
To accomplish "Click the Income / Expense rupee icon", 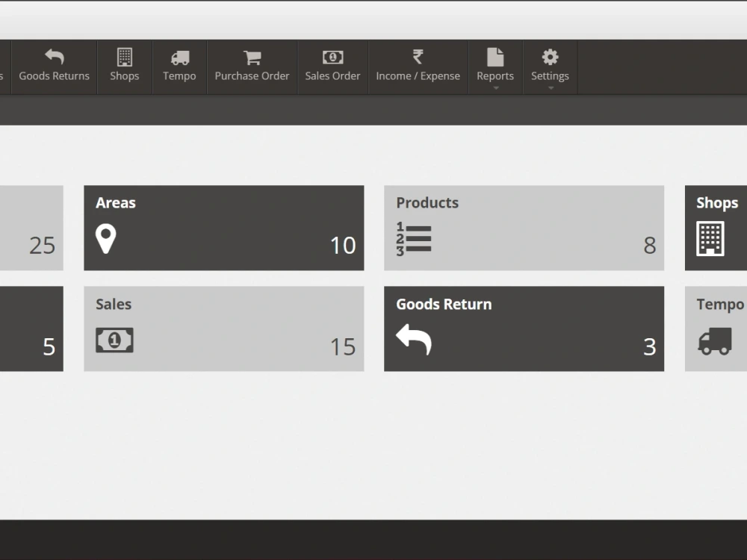I will click(418, 57).
